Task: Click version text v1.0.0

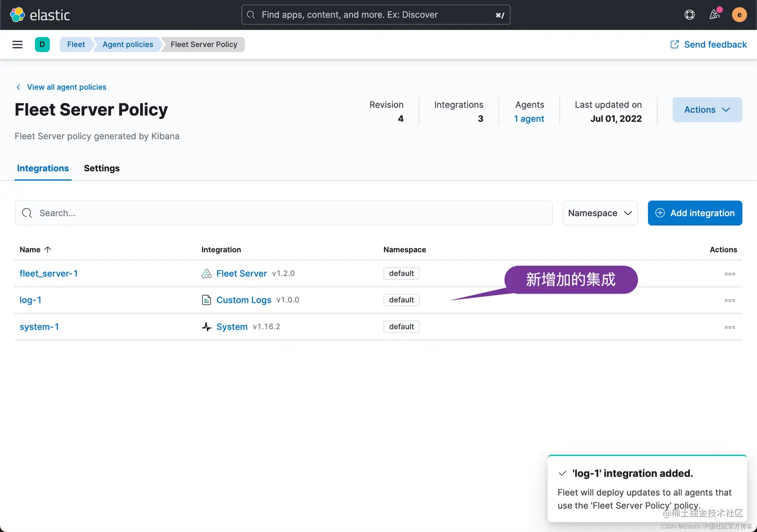Action: pos(288,300)
